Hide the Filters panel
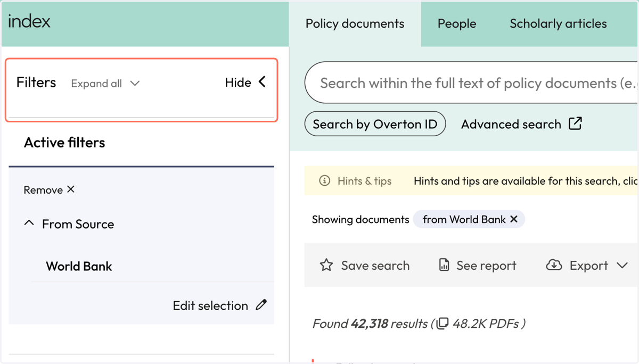Viewport: 639px width, 364px height. click(245, 82)
